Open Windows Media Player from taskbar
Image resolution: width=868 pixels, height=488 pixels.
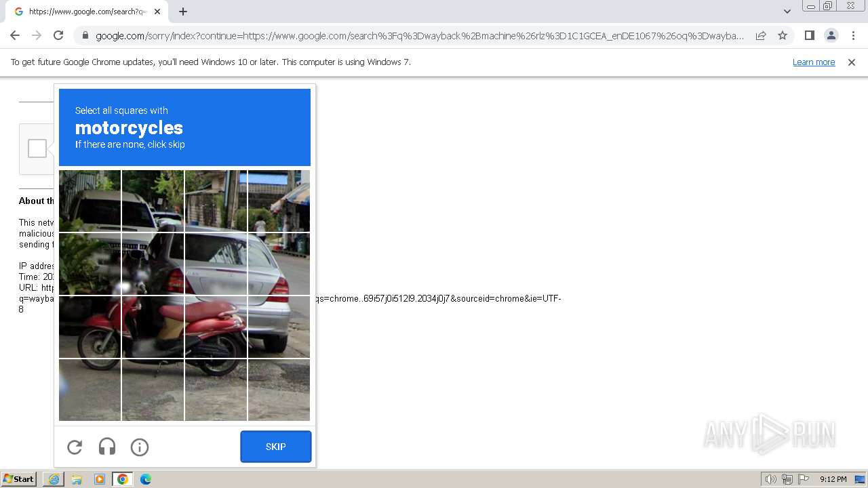coord(99,479)
